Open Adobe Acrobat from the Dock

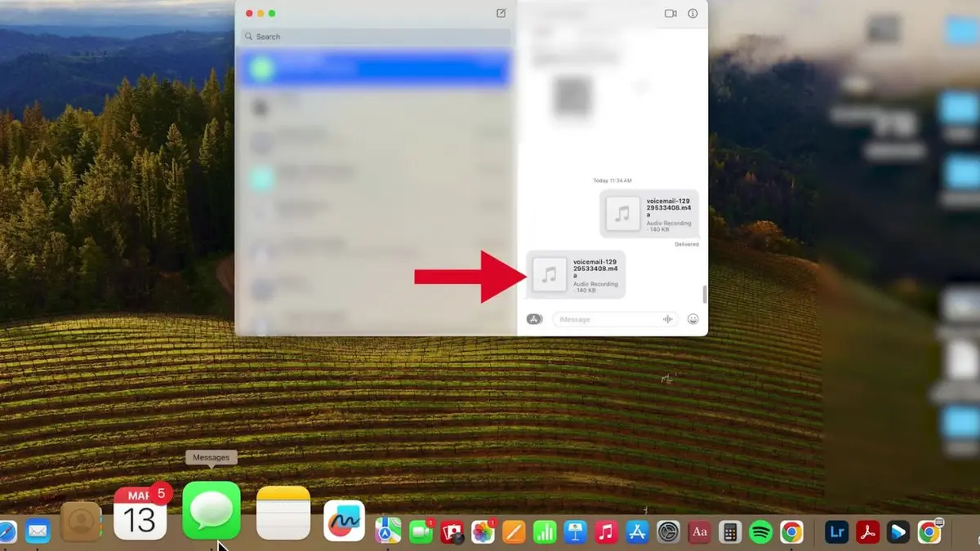[x=867, y=532]
